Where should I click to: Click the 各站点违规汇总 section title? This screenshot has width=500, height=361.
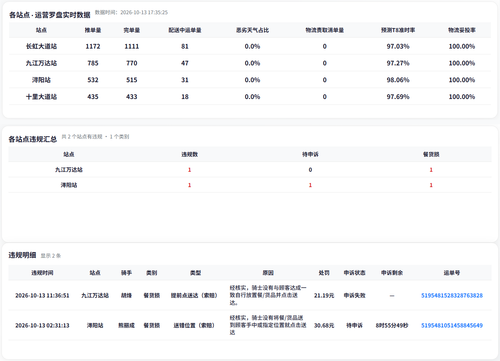point(33,139)
